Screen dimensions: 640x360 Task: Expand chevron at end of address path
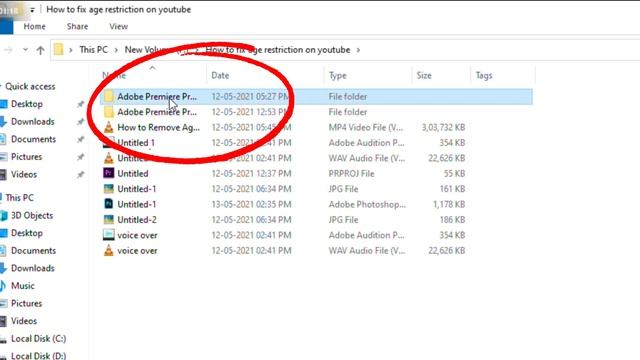(358, 50)
